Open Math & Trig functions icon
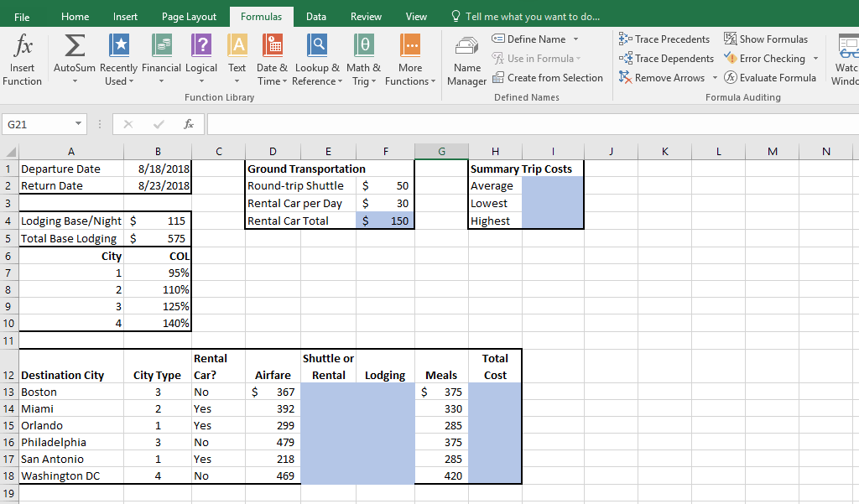This screenshot has height=504, width=859. [x=364, y=45]
